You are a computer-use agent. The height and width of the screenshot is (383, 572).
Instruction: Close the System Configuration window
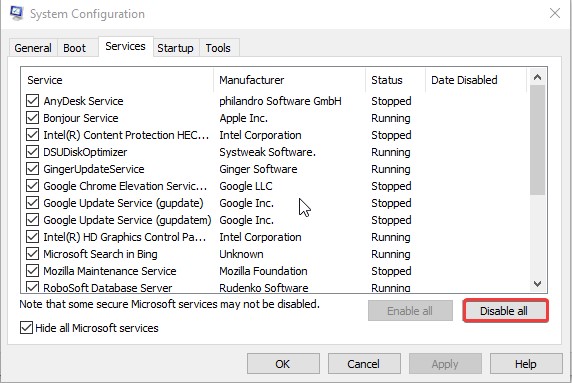[555, 13]
